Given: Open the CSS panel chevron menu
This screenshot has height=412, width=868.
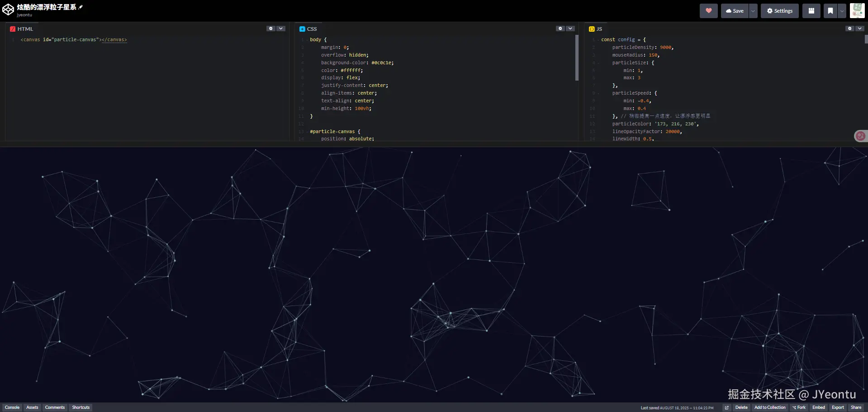Looking at the screenshot, I should point(570,29).
